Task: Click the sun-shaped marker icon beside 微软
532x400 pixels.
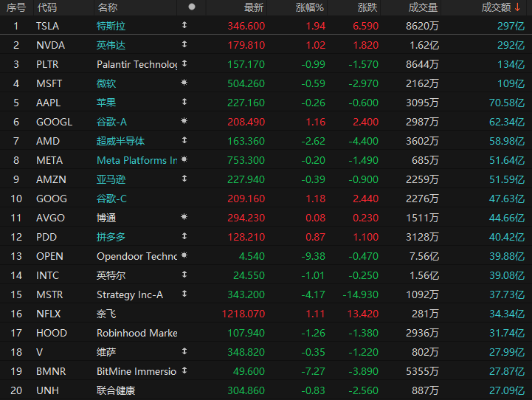Action: (184, 83)
